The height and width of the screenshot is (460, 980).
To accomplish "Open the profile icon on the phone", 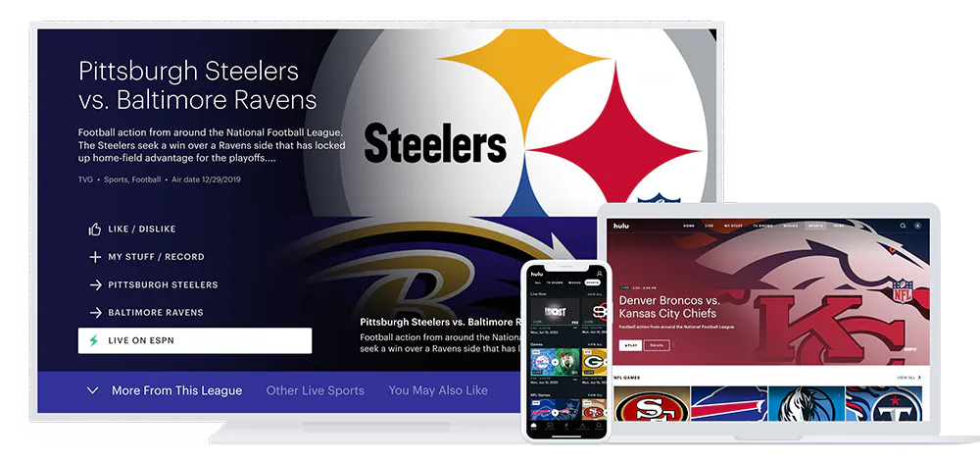I will coord(600,274).
